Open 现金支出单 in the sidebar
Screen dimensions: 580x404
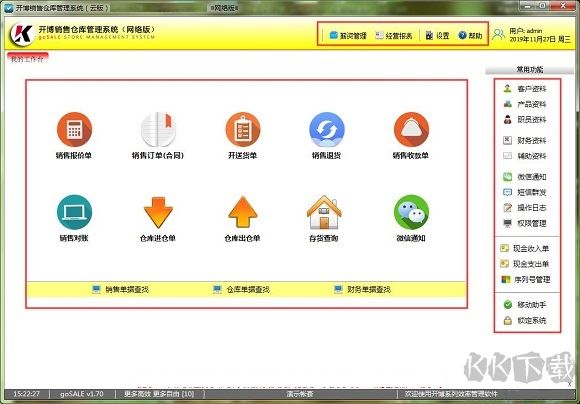[x=525, y=264]
